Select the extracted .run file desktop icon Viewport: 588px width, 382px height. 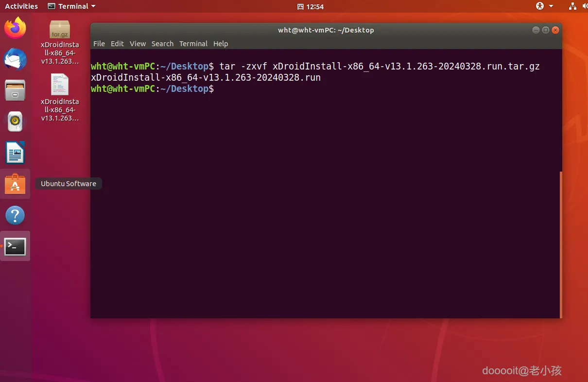point(60,98)
